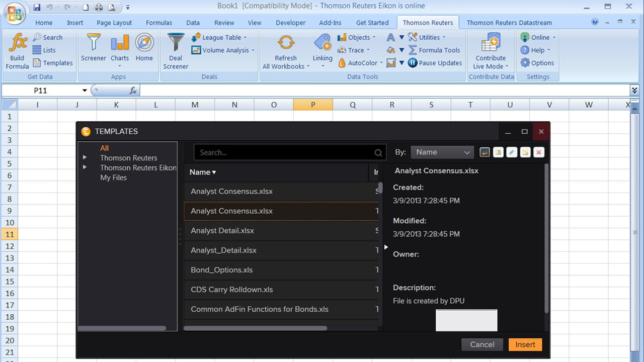
Task: Expand the Thomson Reuters tree node
Action: (85, 157)
